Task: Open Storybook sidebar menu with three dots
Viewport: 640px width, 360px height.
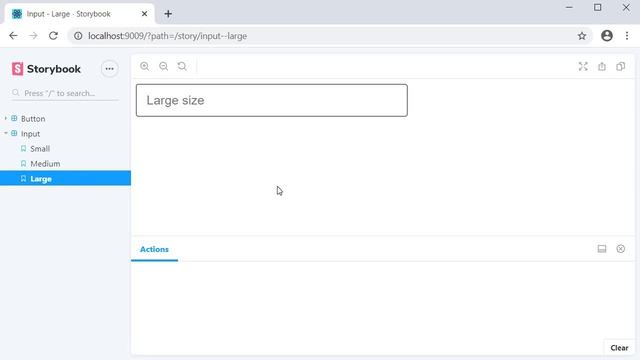Action: pos(109,69)
